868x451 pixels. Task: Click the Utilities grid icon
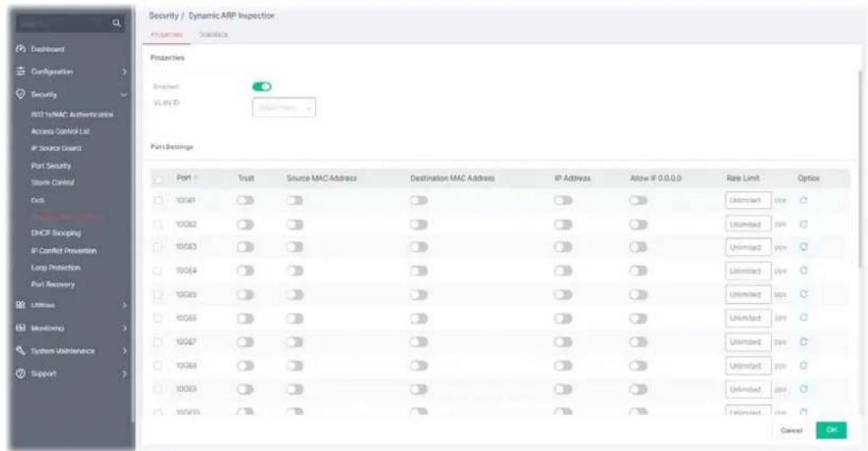click(21, 305)
